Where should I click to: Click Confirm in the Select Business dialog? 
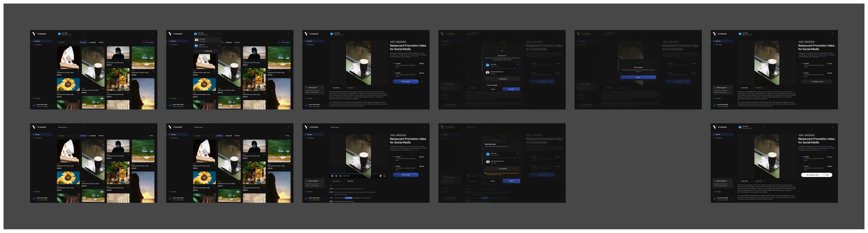coord(511,181)
